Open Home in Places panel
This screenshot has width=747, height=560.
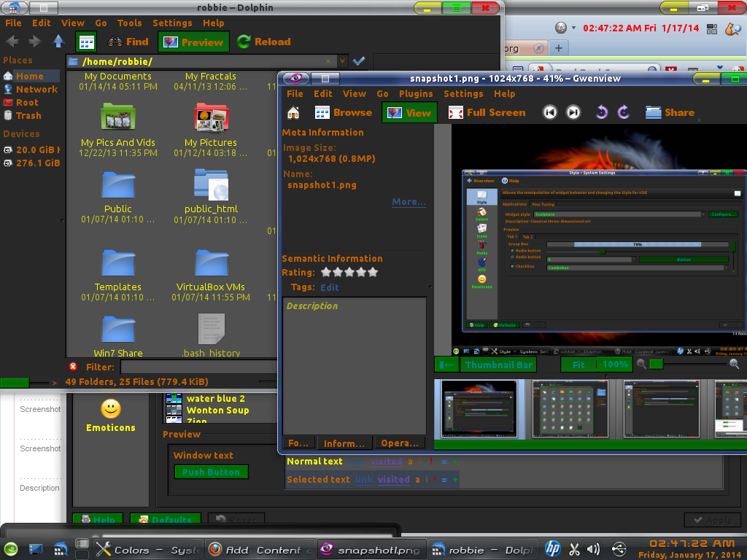coord(31,76)
